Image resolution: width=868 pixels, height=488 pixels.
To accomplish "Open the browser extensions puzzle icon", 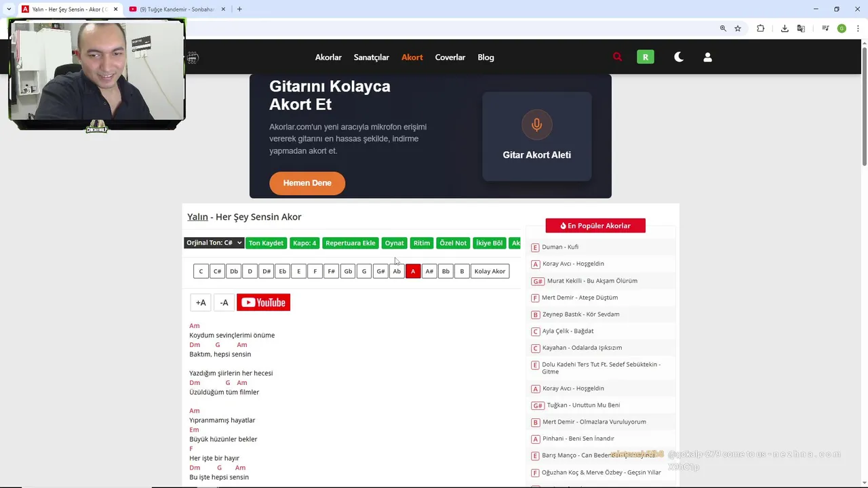I will coord(760,28).
